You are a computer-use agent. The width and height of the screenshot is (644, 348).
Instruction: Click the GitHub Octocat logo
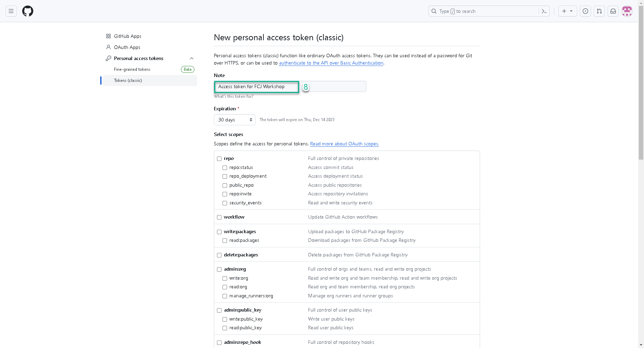28,11
